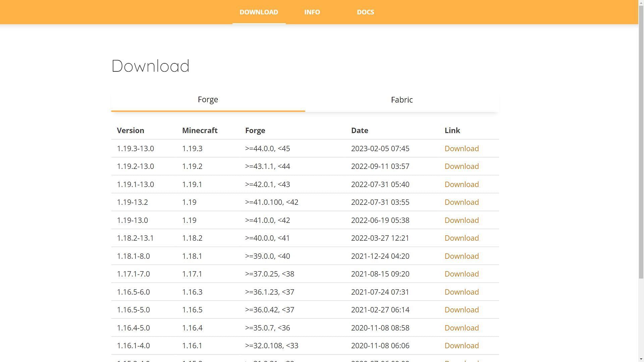Image resolution: width=644 pixels, height=362 pixels.
Task: Click the DOWNLOAD navigation menu item
Action: [259, 12]
